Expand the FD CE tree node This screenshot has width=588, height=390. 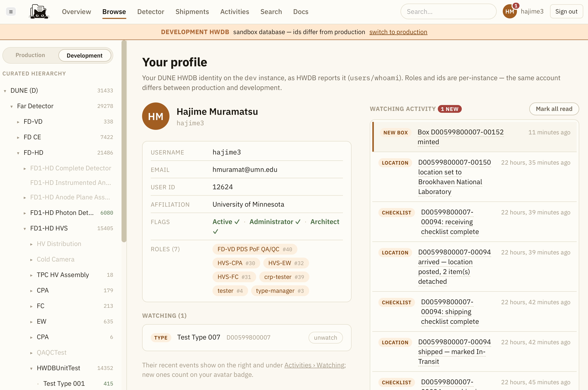pos(18,138)
